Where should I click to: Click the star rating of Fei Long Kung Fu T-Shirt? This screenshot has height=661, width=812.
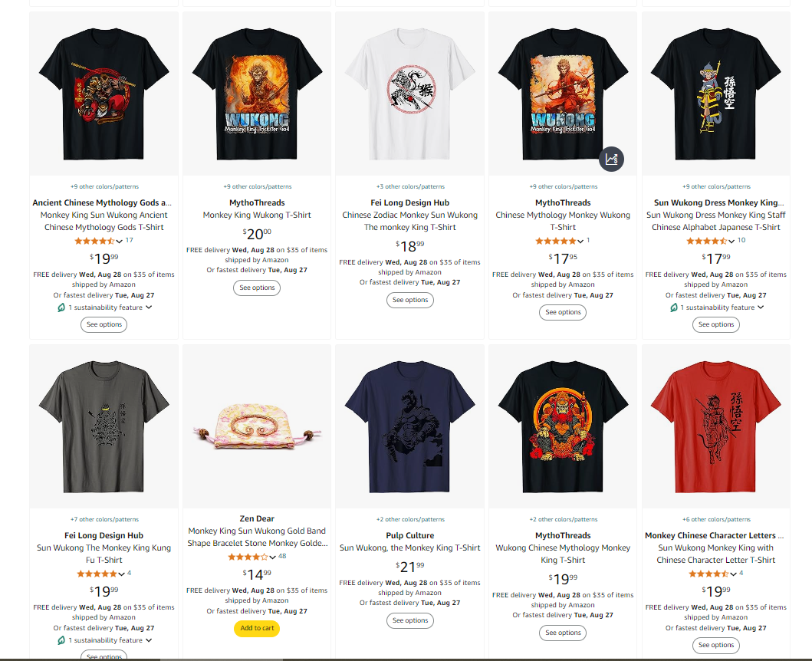97,574
